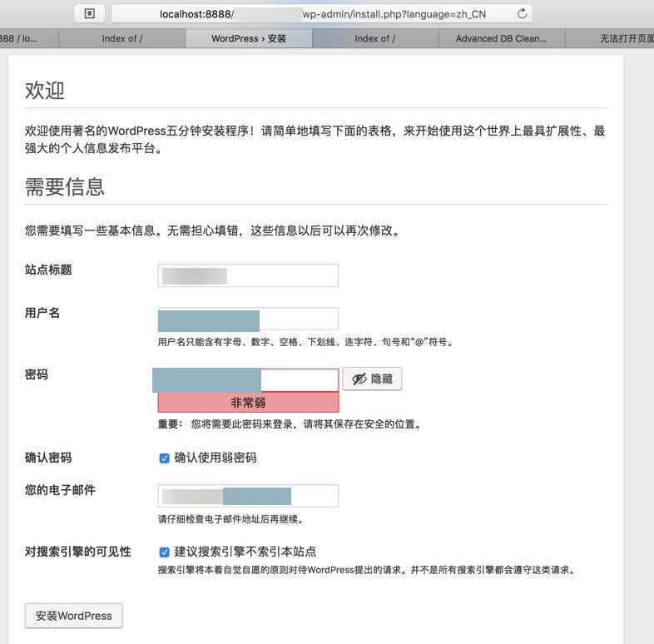The width and height of the screenshot is (654, 644).
Task: Switch to the first 'Index of /' tab
Action: point(121,38)
